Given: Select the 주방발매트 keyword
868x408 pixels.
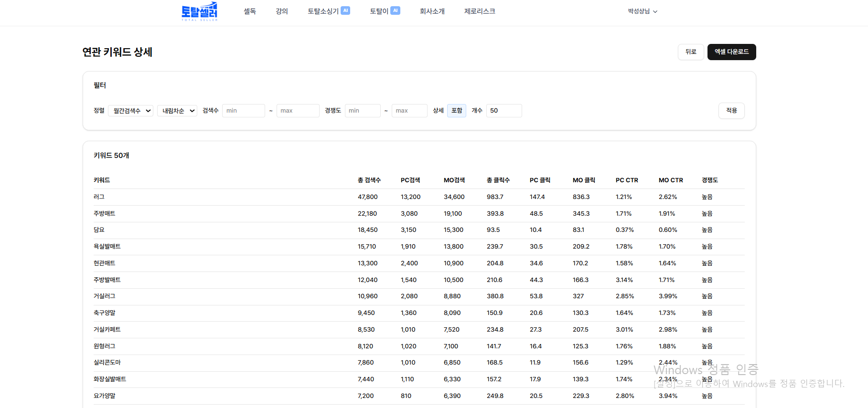Looking at the screenshot, I should click(107, 280).
